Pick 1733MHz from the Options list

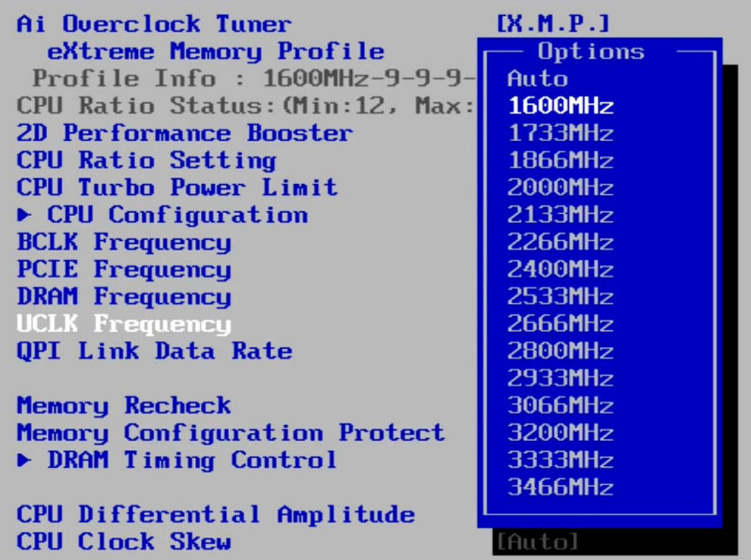pyautogui.click(x=560, y=133)
